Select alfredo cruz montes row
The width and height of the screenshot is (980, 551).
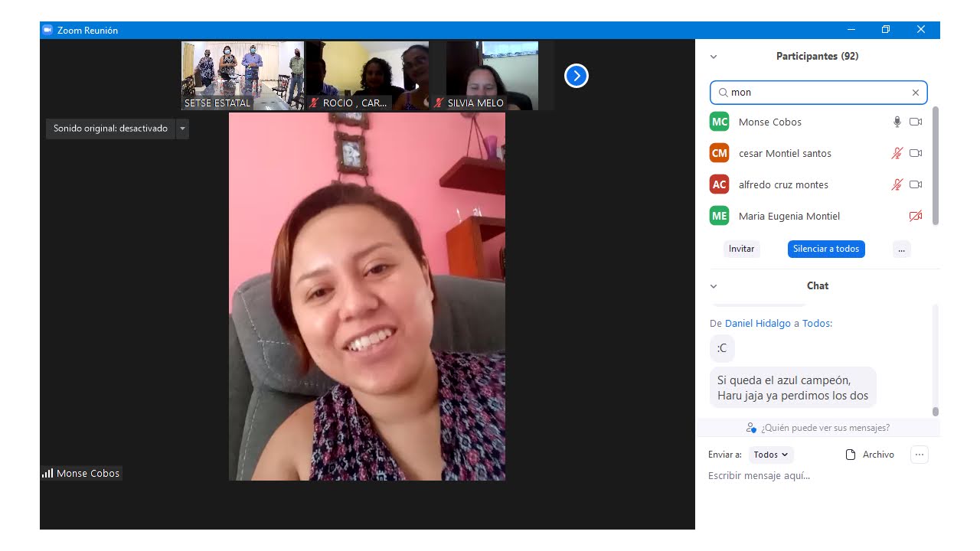(818, 184)
